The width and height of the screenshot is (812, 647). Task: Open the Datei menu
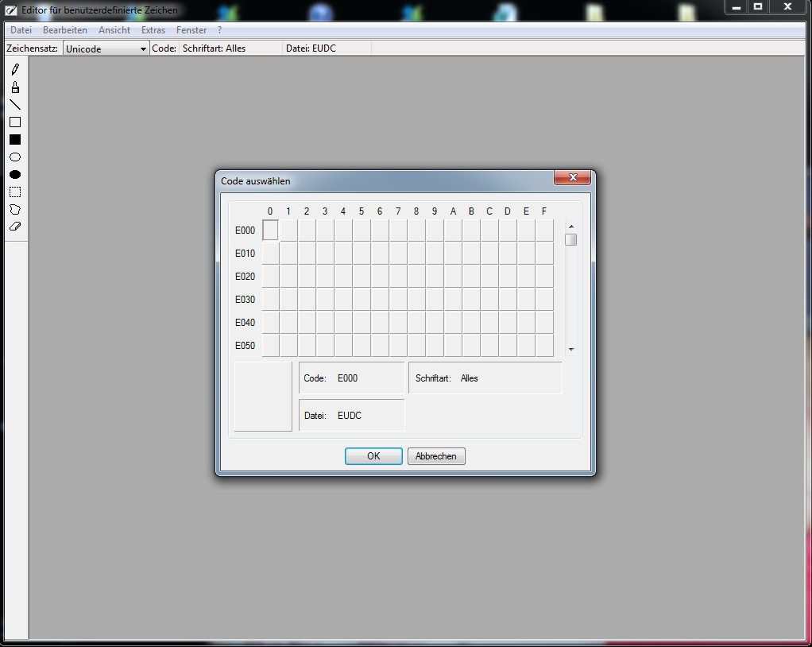(x=21, y=30)
